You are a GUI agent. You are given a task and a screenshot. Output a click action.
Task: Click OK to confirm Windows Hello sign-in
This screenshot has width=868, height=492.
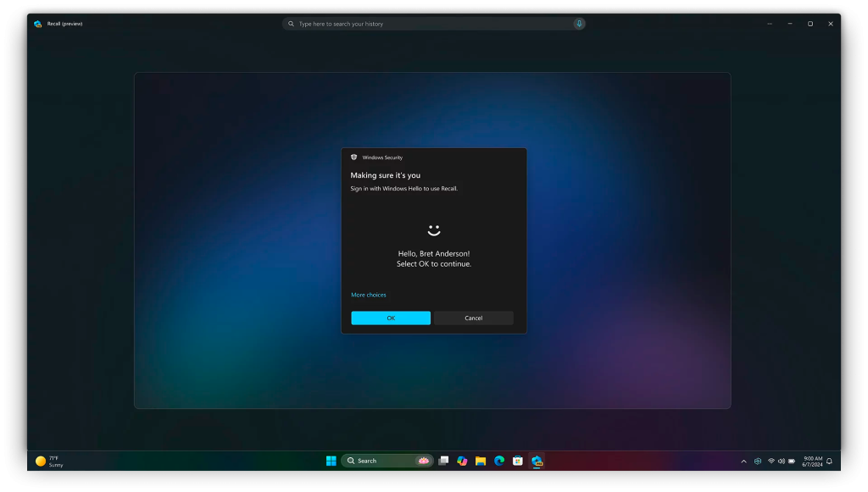tap(390, 318)
